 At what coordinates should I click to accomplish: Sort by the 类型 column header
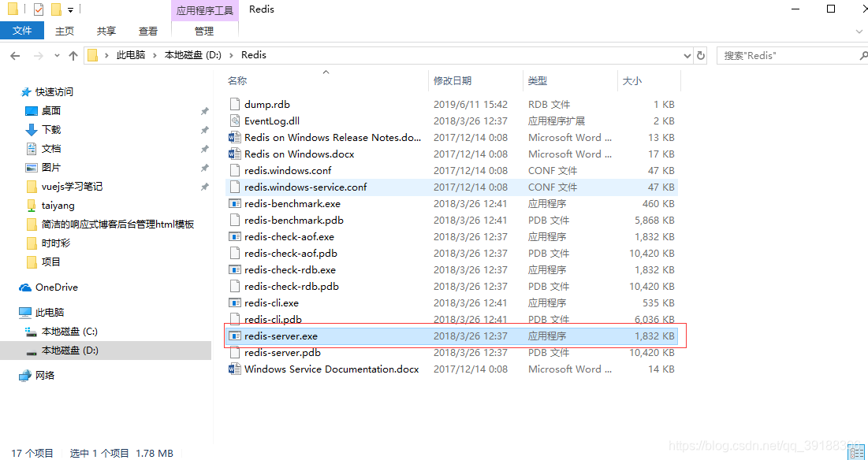tap(538, 80)
